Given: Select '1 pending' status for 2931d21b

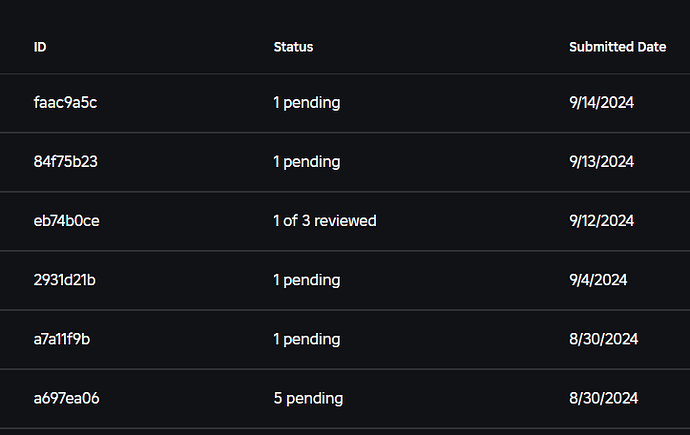Looking at the screenshot, I should pyautogui.click(x=307, y=280).
